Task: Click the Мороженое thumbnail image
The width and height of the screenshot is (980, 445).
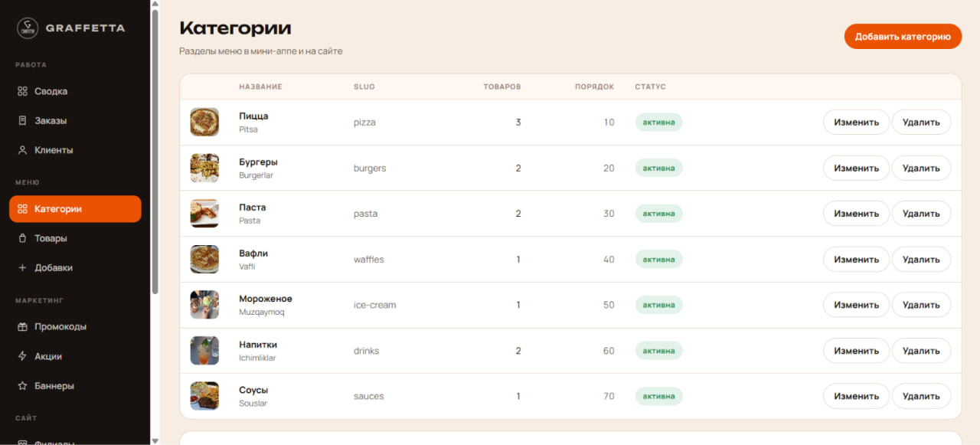Action: pyautogui.click(x=204, y=305)
